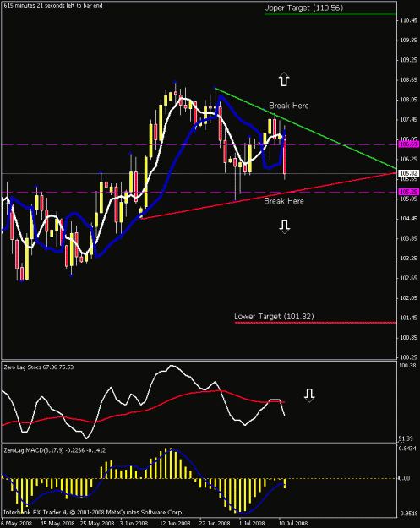Click the "10 Jul 2008" date label
The image size is (420, 528).
[x=293, y=523]
